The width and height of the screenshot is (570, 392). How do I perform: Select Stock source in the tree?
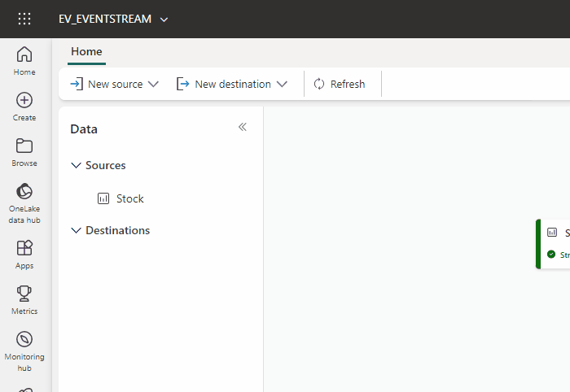point(129,198)
